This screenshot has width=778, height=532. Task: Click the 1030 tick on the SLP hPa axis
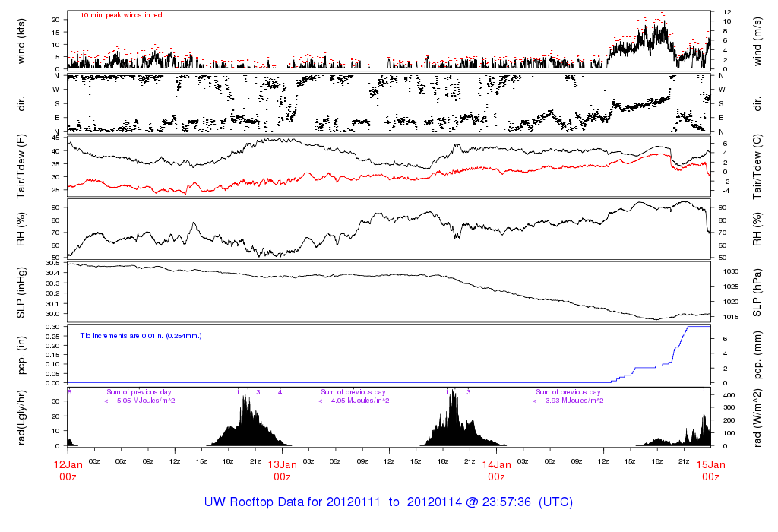(730, 271)
